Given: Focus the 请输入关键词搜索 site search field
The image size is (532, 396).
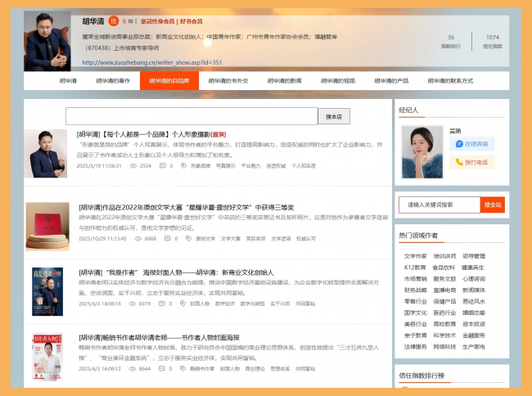Looking at the screenshot, I should pyautogui.click(x=439, y=205).
